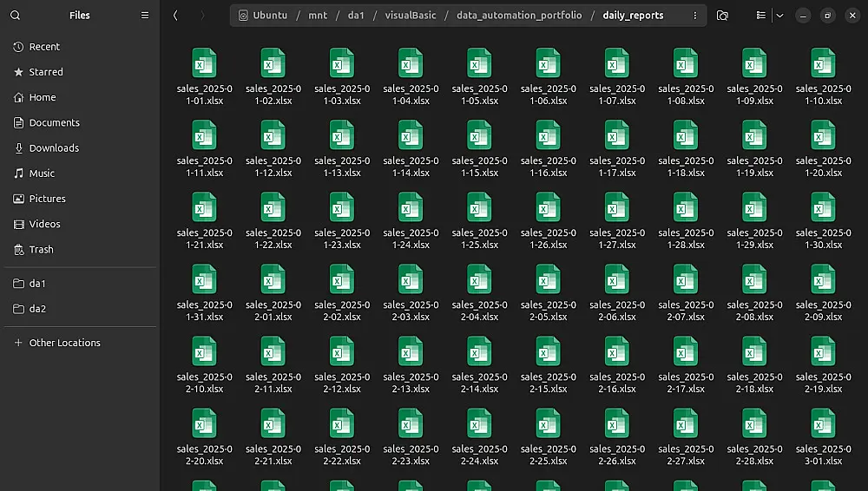
Task: Click the file name text sales_2025-02-22.xlsx
Action: [341, 455]
